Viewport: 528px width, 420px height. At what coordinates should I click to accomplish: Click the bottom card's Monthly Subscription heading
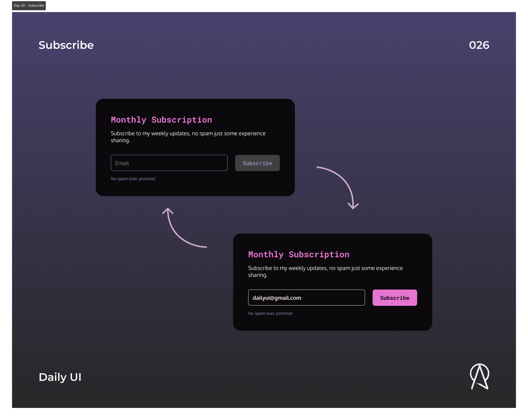(298, 254)
